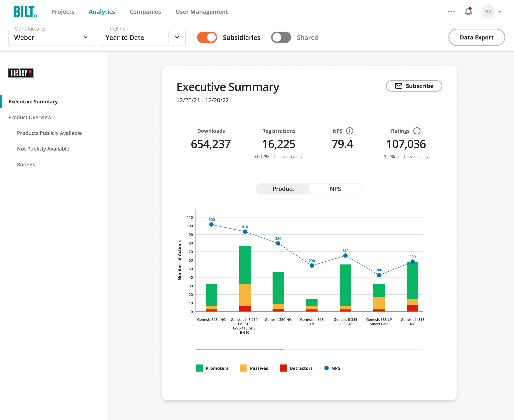Click the NPS point labeled 500
The image size is (514, 420).
pyautogui.click(x=211, y=225)
